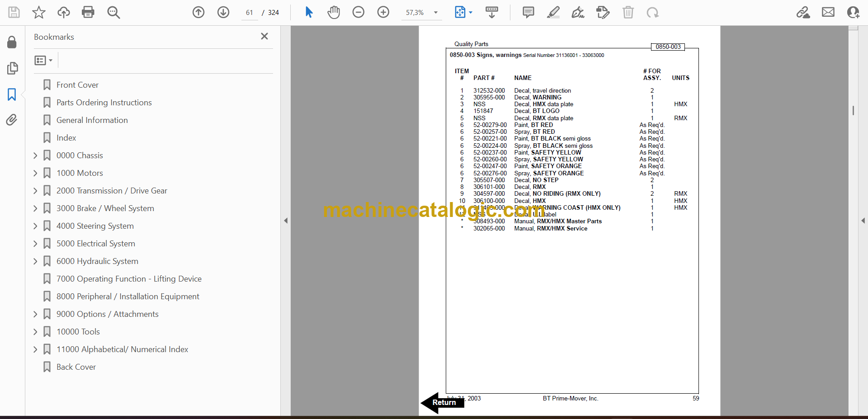Expand the 1000 Motors bookmark
The height and width of the screenshot is (419, 868).
click(x=35, y=173)
